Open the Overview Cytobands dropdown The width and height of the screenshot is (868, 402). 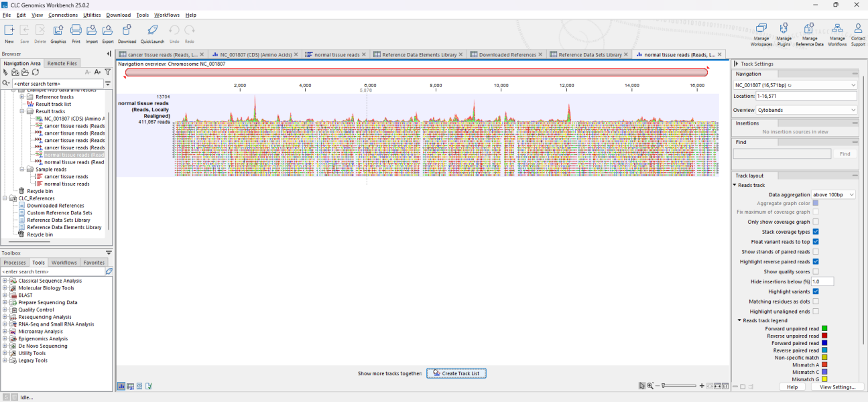(806, 110)
